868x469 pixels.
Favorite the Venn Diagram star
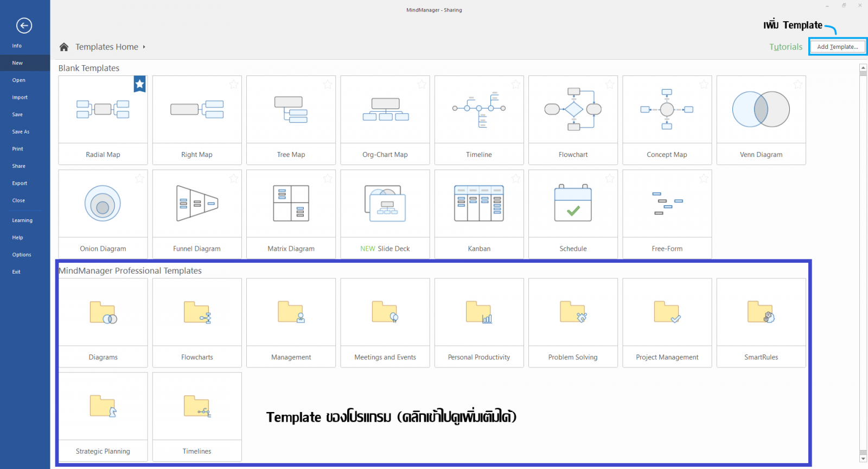(x=798, y=84)
